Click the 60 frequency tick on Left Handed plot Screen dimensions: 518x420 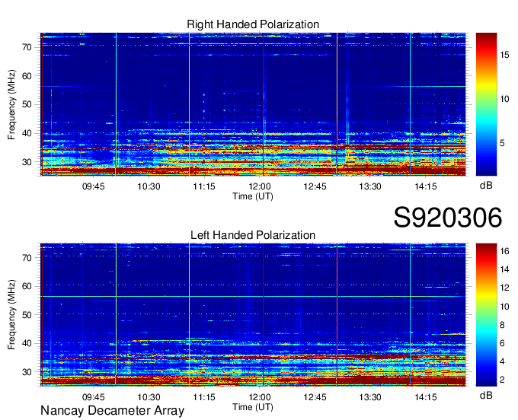coord(27,286)
